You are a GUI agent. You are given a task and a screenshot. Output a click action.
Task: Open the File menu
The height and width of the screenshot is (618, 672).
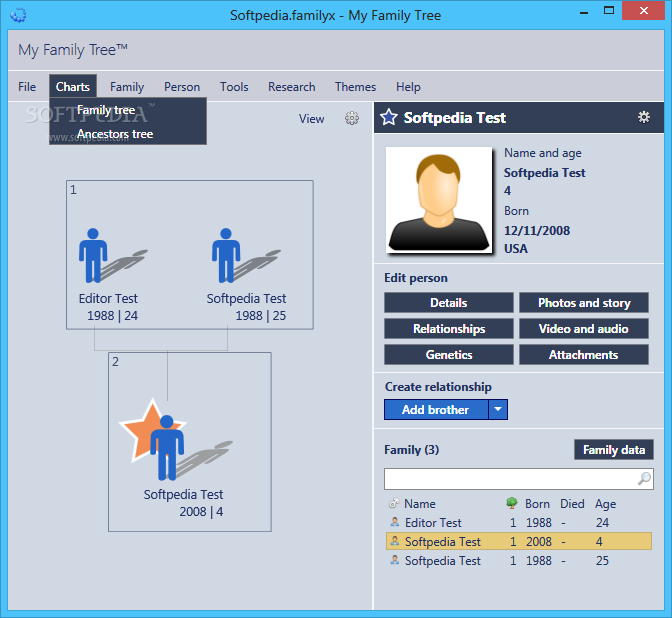pyautogui.click(x=27, y=87)
